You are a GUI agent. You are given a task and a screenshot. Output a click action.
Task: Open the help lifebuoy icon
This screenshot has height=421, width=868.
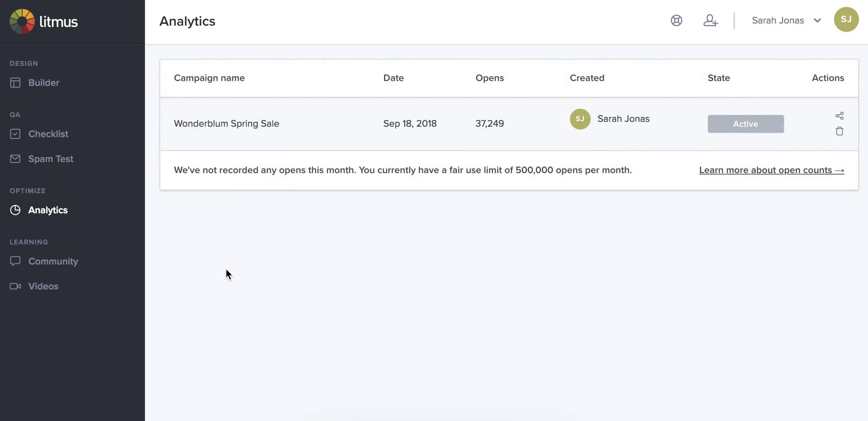pos(676,20)
